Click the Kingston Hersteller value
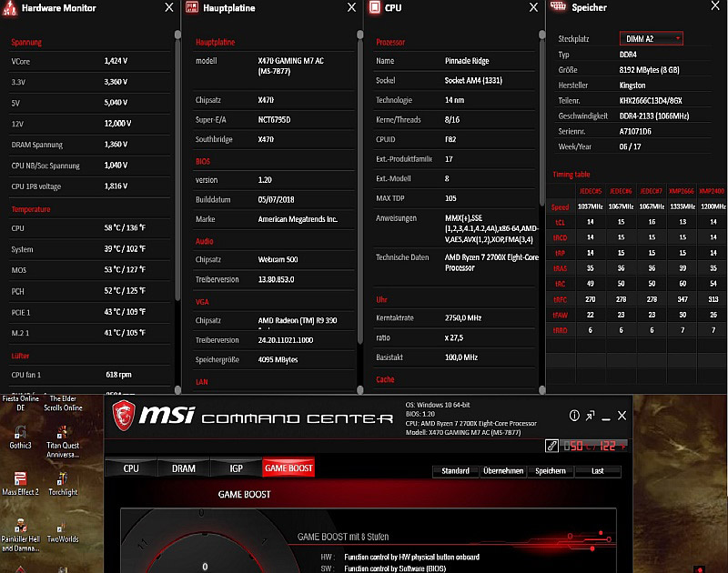The image size is (728, 573). point(632,85)
